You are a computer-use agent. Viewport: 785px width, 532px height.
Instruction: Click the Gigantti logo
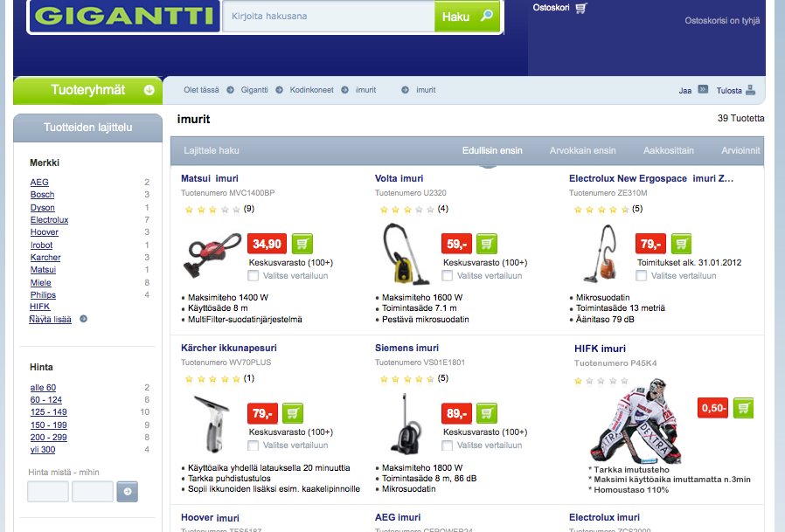click(x=124, y=16)
